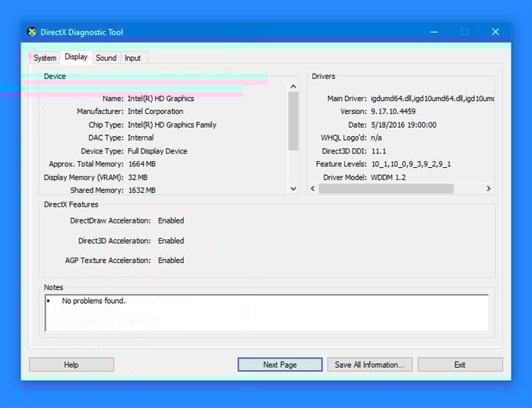Go to the Input tab

coord(133,58)
